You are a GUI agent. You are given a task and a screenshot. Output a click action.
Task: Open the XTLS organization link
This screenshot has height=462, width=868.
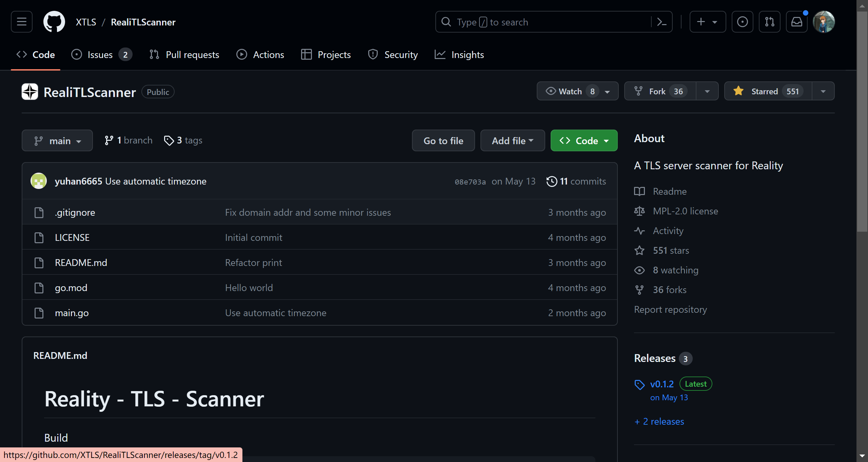coord(86,22)
